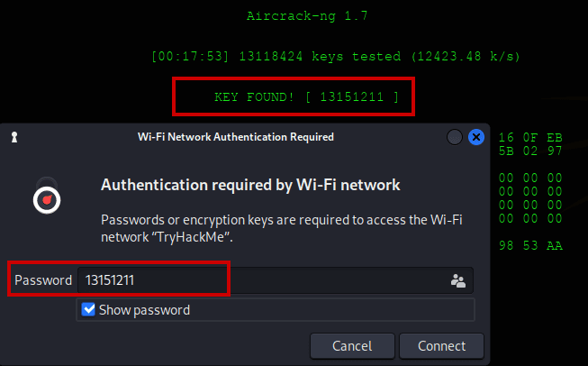Click the Password field label
Viewport: 588px width, 366px height.
tap(43, 280)
